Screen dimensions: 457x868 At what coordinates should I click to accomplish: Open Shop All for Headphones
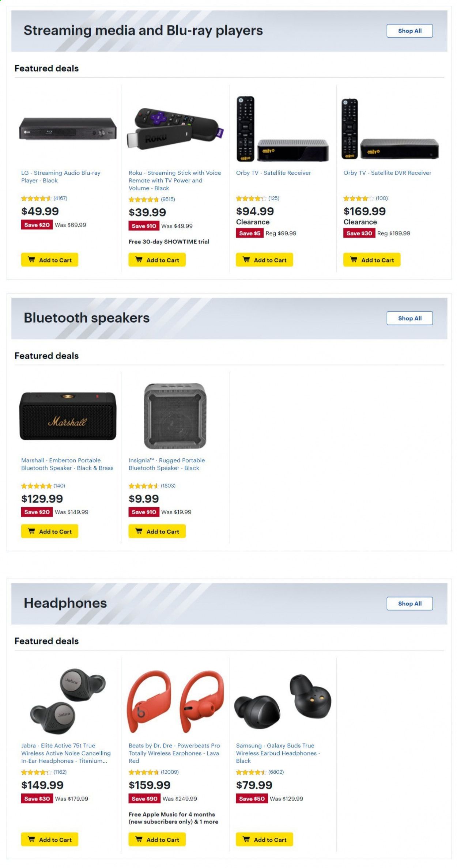(409, 603)
